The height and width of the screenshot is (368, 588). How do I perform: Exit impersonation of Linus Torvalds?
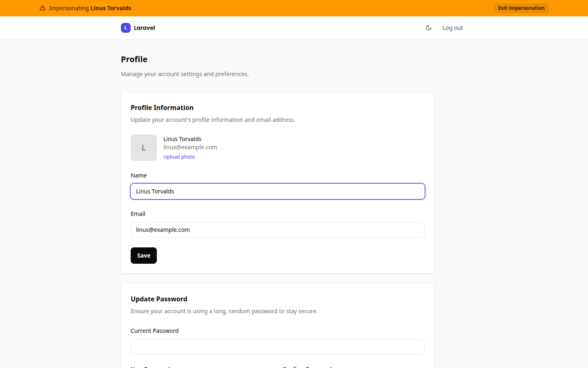tap(521, 8)
